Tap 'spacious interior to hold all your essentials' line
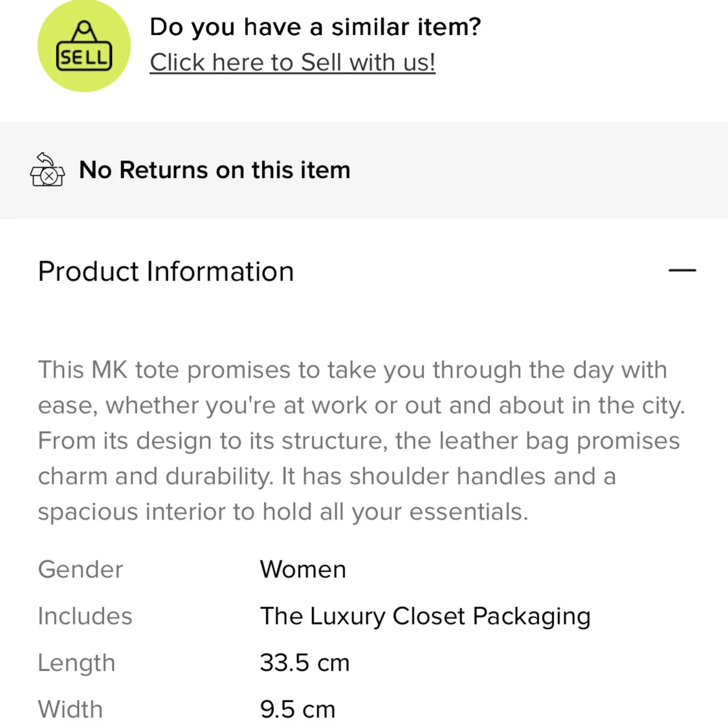728x728 pixels. point(283,512)
